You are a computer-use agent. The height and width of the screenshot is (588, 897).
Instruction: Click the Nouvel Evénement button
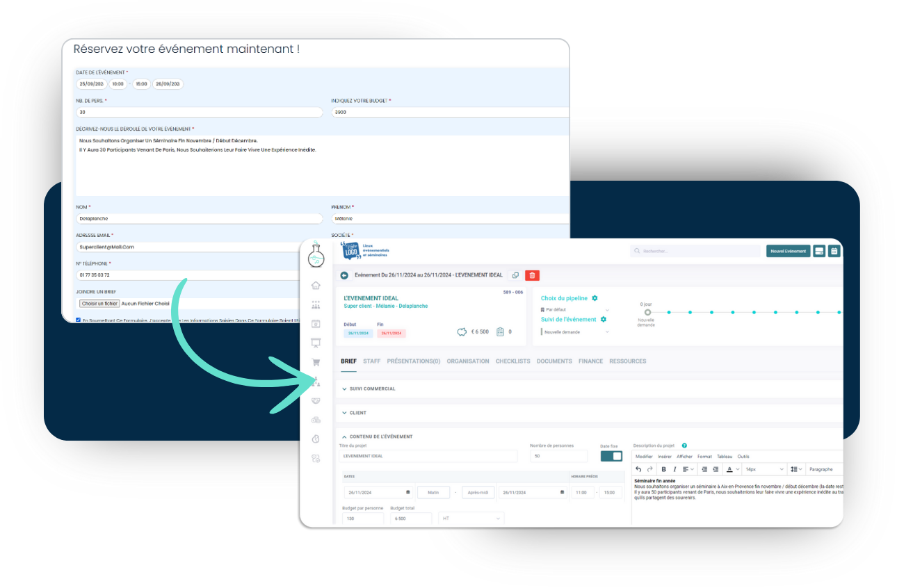tap(789, 251)
